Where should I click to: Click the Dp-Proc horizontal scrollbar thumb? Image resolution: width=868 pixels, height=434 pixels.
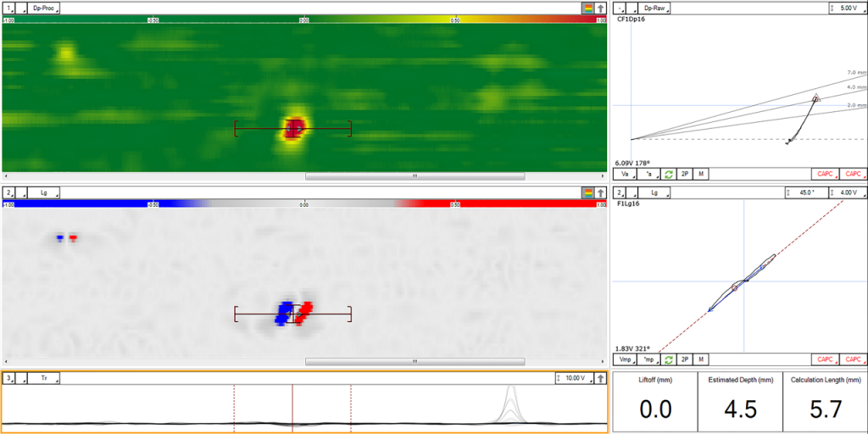(x=415, y=176)
